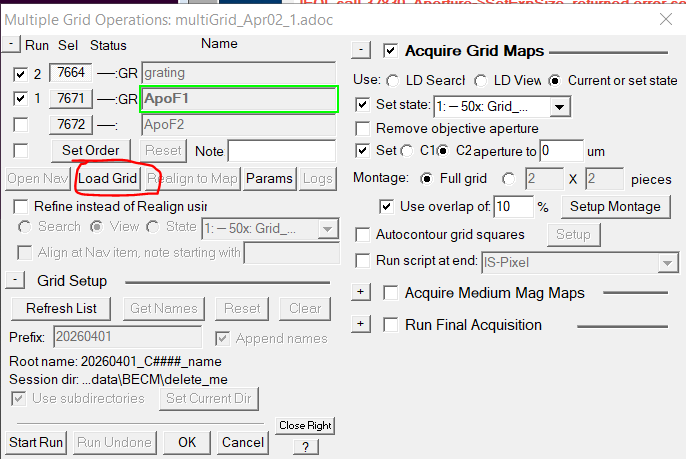Confirm with the OK button
The height and width of the screenshot is (459, 686).
pyautogui.click(x=187, y=442)
